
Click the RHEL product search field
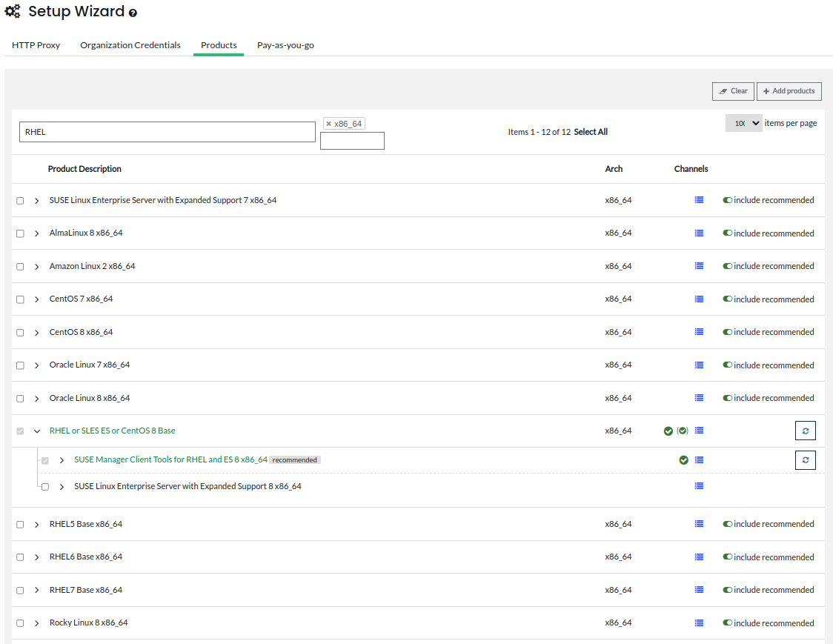pos(167,132)
